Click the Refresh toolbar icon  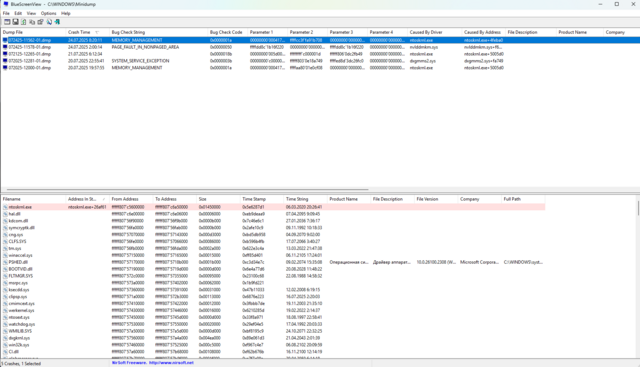pyautogui.click(x=24, y=22)
